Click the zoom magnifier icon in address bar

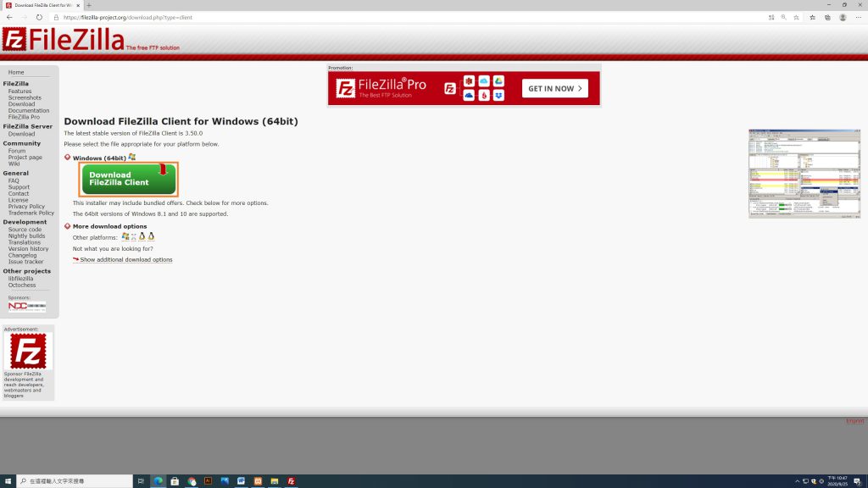click(x=784, y=17)
